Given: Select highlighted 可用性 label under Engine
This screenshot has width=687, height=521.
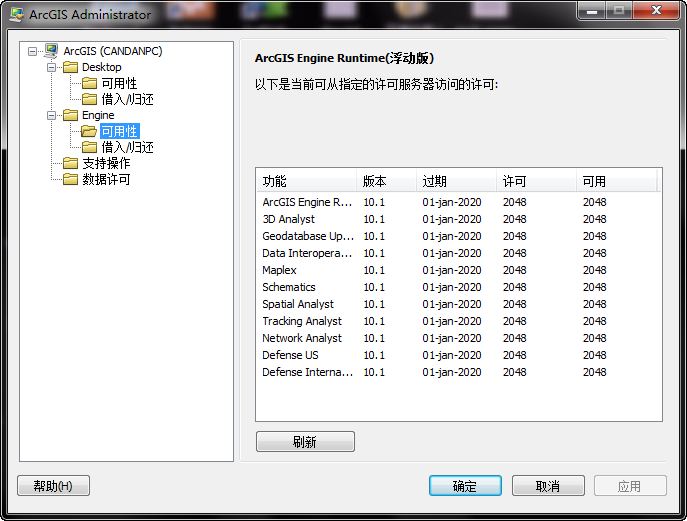Looking at the screenshot, I should [x=120, y=131].
